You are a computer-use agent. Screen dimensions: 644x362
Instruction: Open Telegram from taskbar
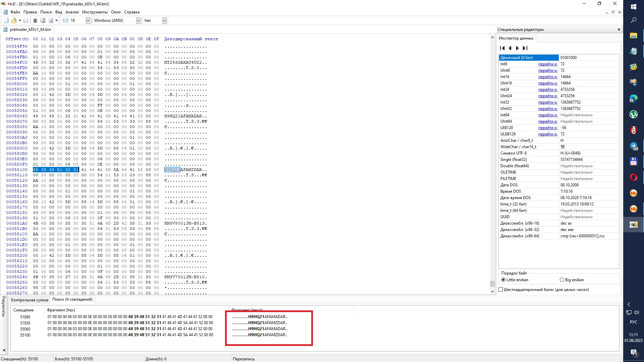634,146
